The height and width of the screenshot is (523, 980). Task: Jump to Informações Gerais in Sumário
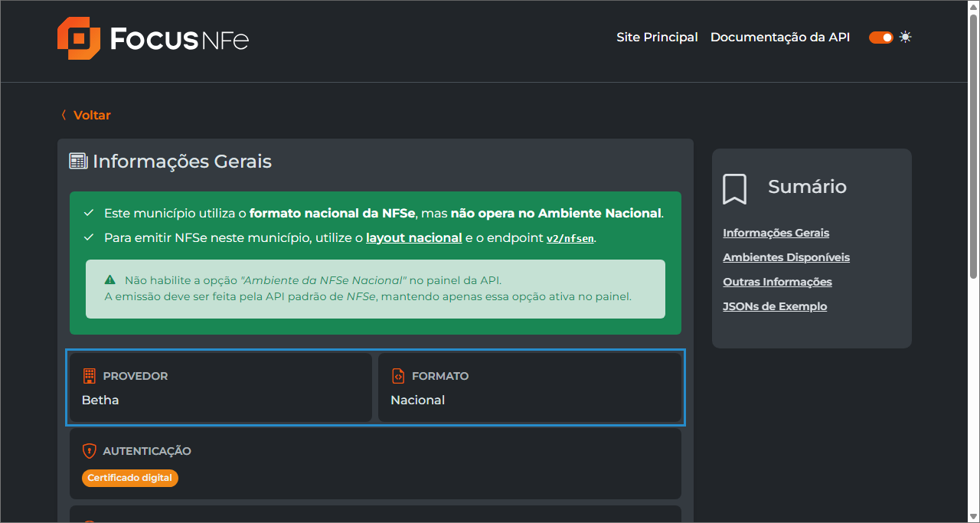click(x=776, y=233)
